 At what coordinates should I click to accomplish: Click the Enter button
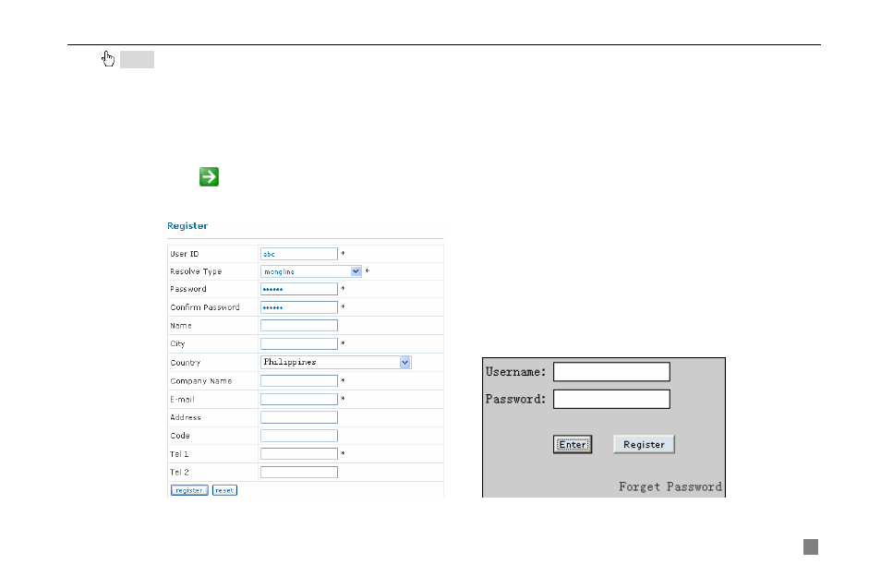tap(573, 444)
